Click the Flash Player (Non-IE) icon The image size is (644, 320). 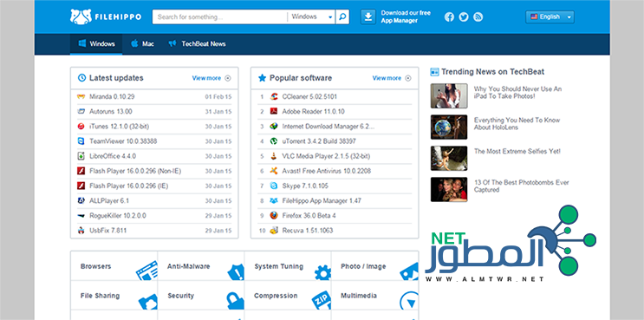[x=81, y=171]
